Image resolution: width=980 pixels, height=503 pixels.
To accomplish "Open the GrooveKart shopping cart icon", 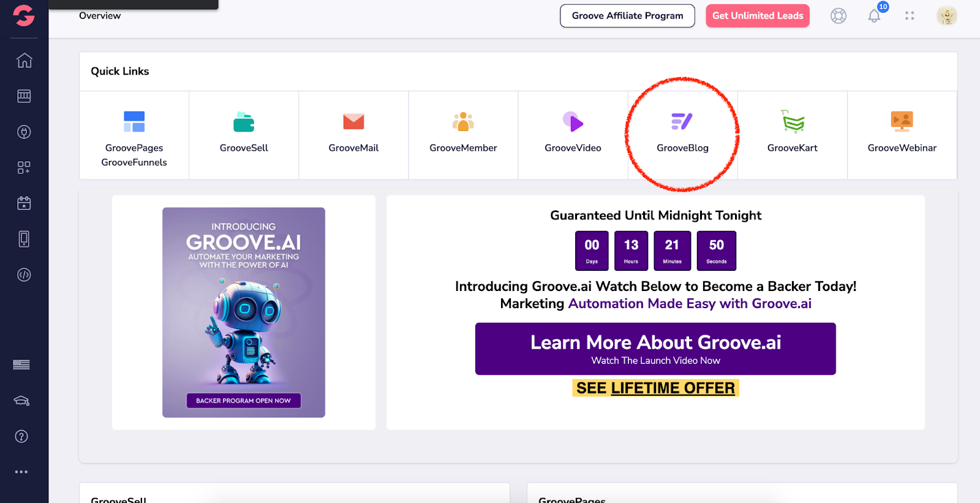I will 793,121.
